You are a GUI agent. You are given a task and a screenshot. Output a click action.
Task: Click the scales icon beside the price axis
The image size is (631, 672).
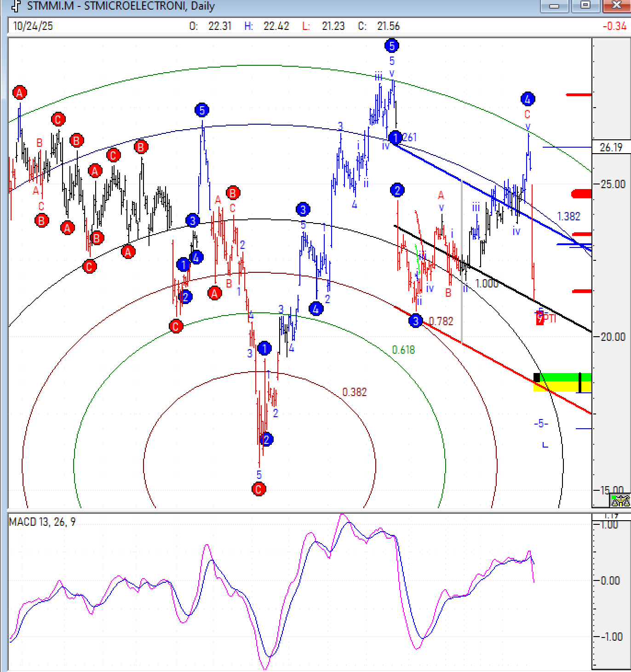620,500
